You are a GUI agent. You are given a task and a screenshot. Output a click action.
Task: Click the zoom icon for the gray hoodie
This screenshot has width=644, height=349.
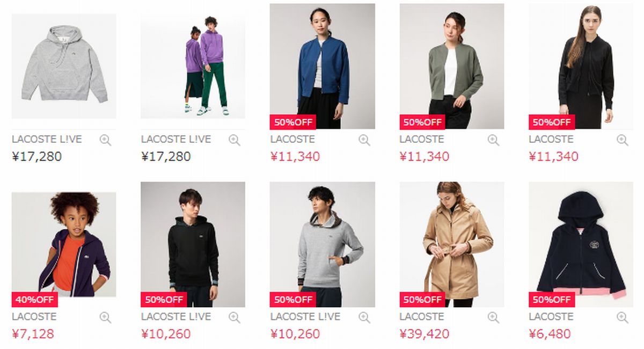(105, 140)
